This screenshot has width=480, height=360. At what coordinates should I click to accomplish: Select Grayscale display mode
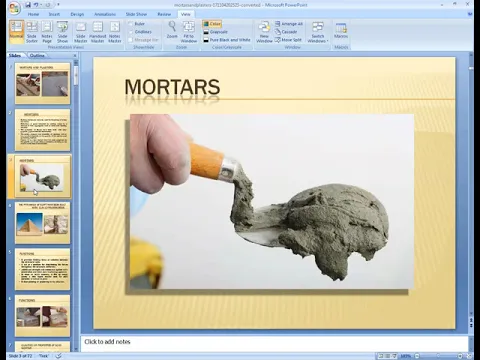point(215,32)
